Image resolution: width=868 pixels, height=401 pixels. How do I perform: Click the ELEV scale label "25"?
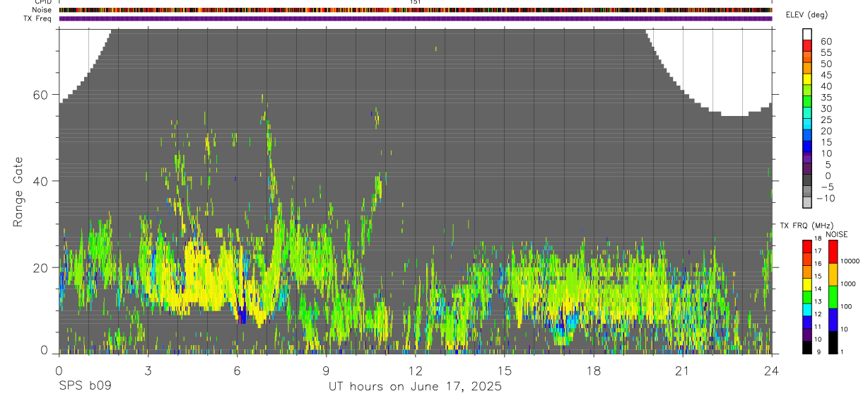[x=826, y=120]
